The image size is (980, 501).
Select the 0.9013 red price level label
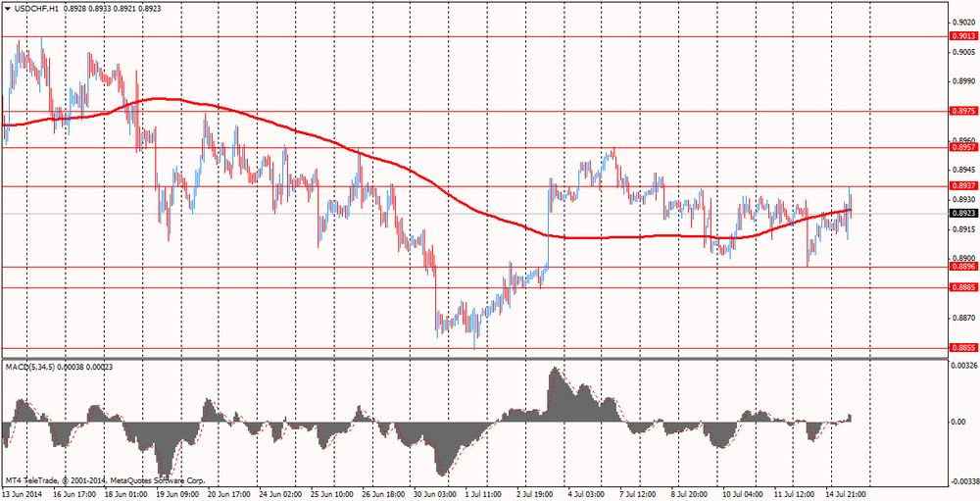pyautogui.click(x=963, y=36)
